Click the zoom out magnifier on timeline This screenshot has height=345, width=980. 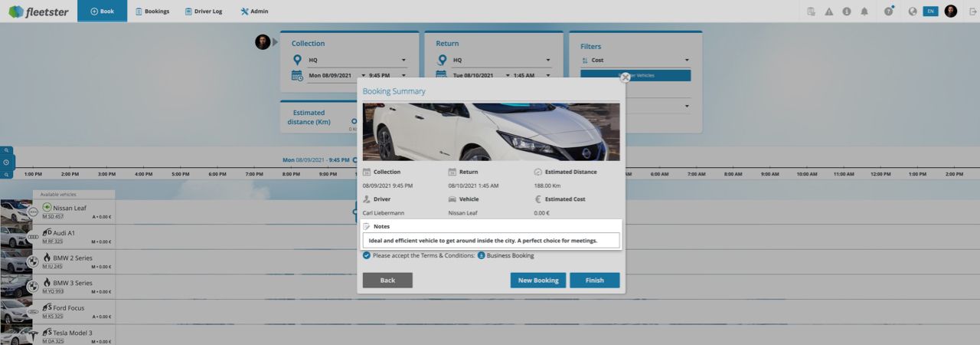tap(6, 175)
